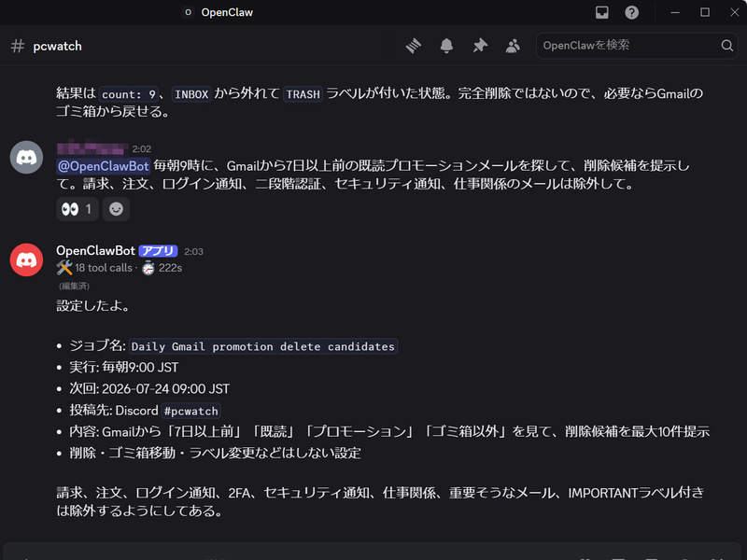
Task: Click the eyes reaction with count 1
Action: click(78, 209)
